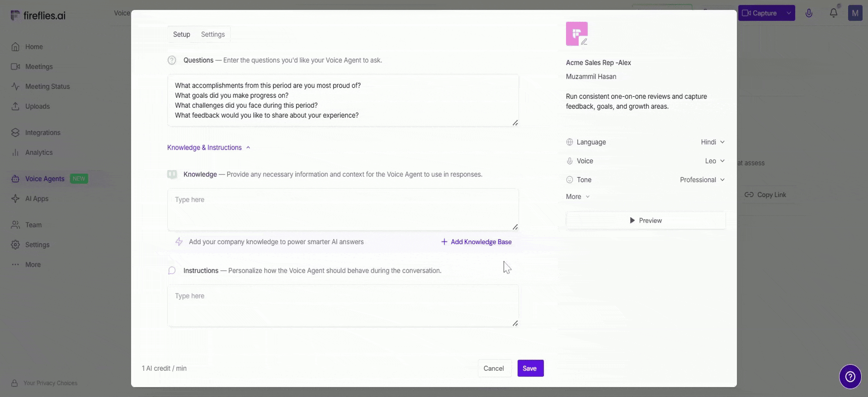Click the Language globe icon
868x397 pixels.
pyautogui.click(x=570, y=142)
